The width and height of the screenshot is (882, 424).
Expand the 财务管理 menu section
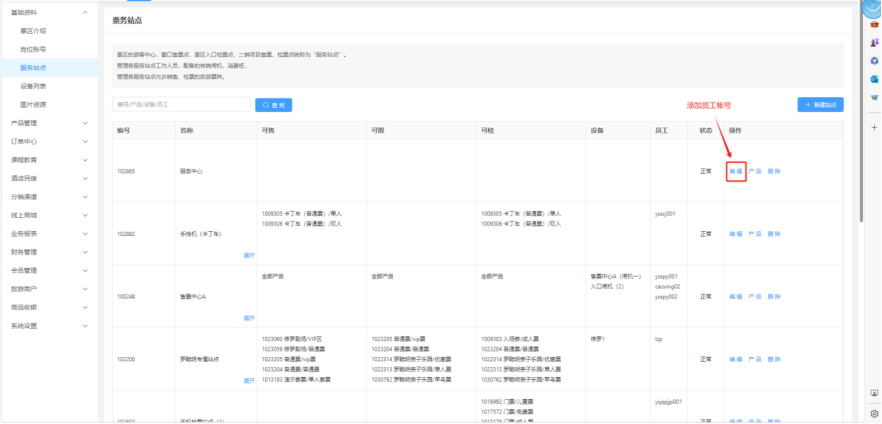[85, 252]
